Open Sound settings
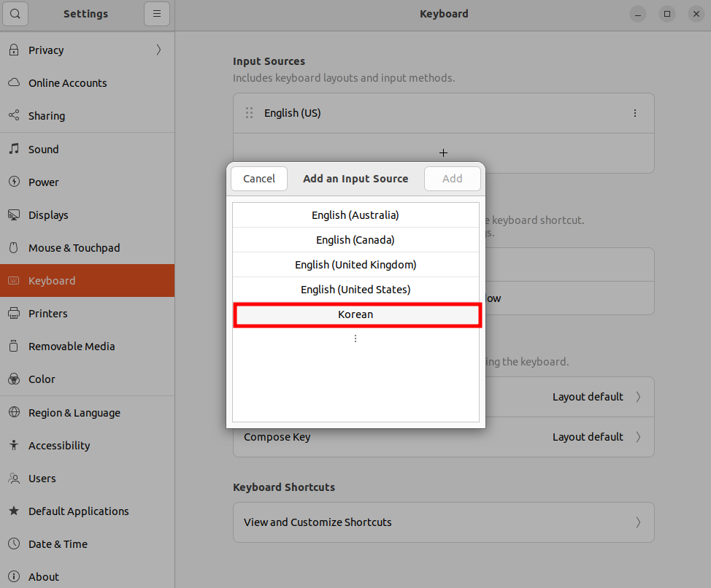711x588 pixels. coord(87,149)
